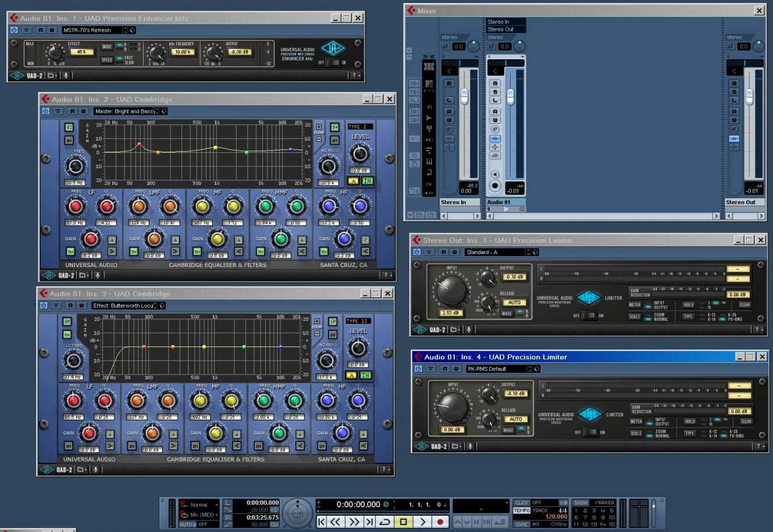Toggle the Audio 01 monitor speaker button
Viewport: 773px width, 532px height.
click(x=496, y=174)
